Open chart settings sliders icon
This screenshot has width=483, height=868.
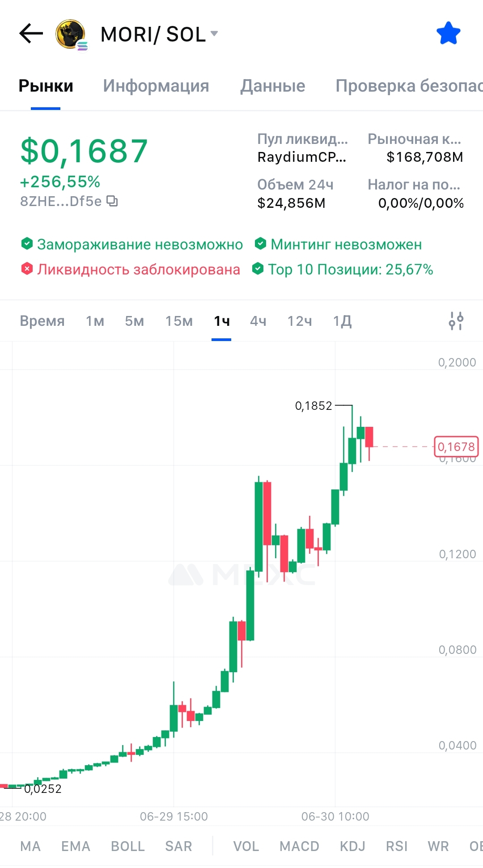[x=456, y=321]
